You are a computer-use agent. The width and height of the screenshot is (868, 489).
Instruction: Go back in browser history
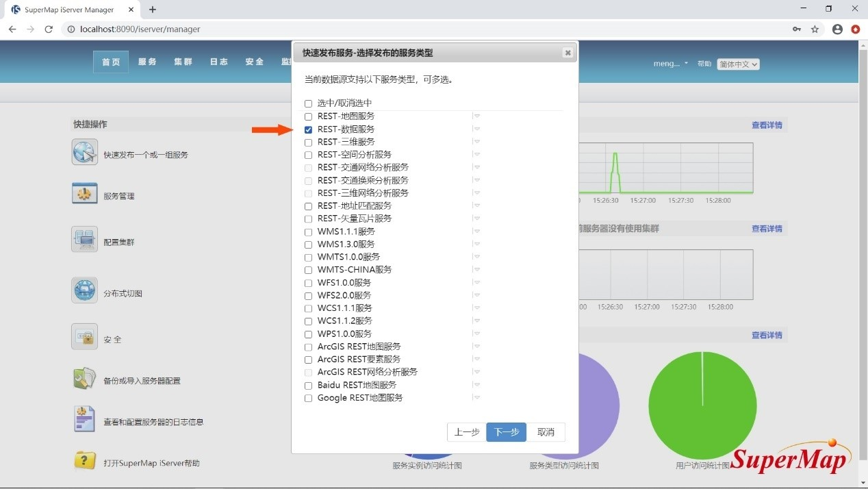point(12,29)
